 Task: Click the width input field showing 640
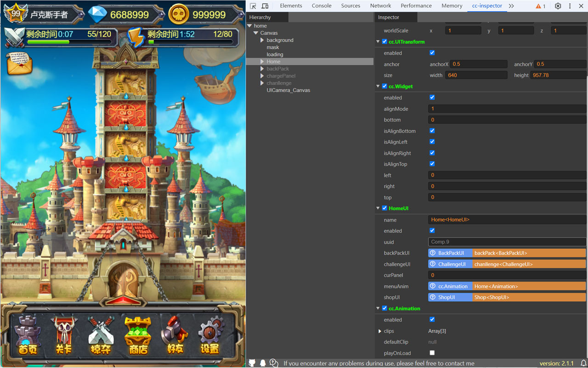476,75
